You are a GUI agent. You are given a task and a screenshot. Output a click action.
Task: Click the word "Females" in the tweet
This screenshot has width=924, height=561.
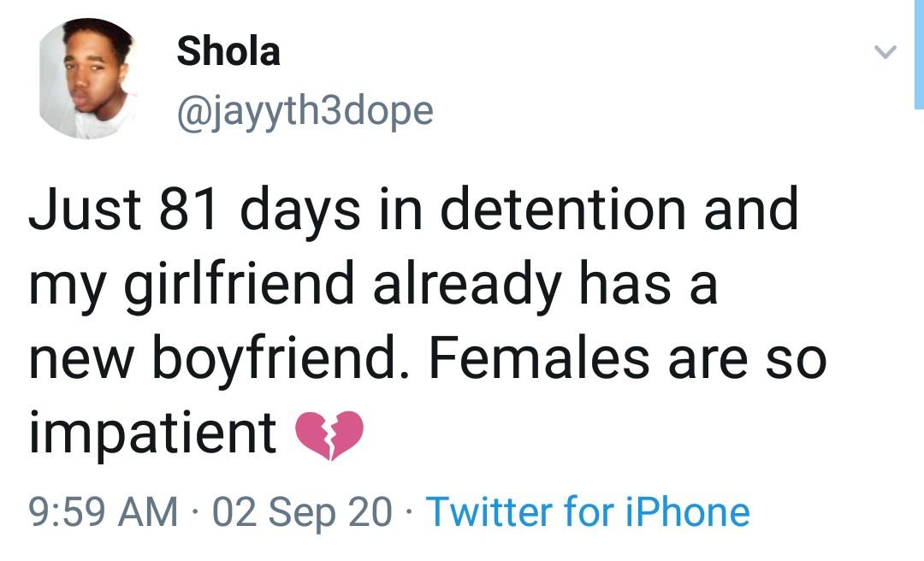[537, 360]
